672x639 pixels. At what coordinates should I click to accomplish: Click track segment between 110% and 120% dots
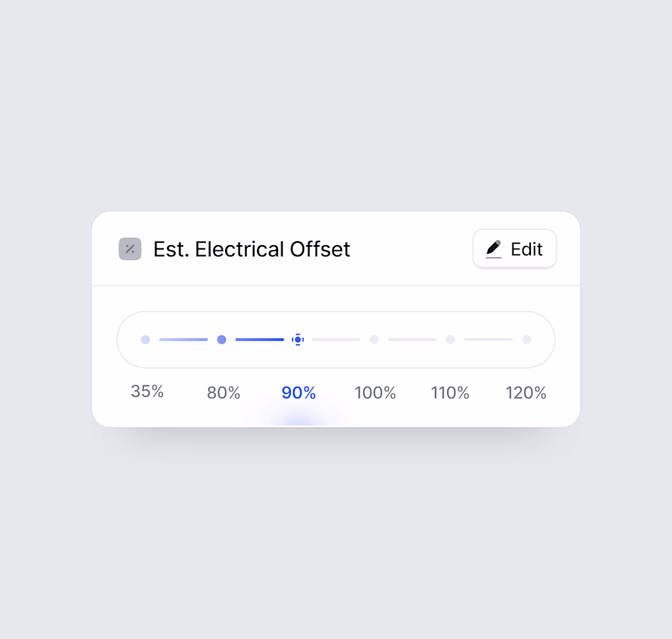coord(488,339)
